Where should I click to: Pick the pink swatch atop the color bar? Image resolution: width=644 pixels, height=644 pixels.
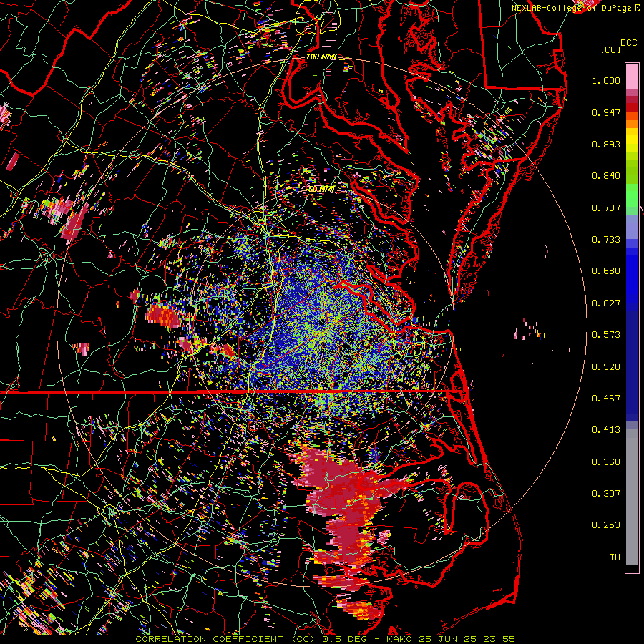pyautogui.click(x=632, y=76)
